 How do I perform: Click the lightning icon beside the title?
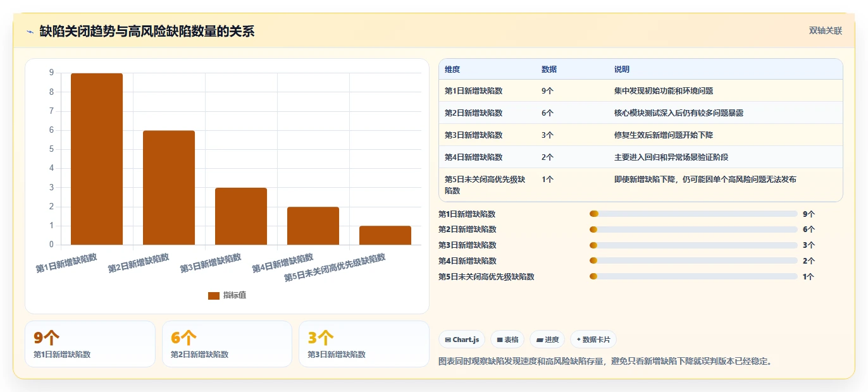30,32
